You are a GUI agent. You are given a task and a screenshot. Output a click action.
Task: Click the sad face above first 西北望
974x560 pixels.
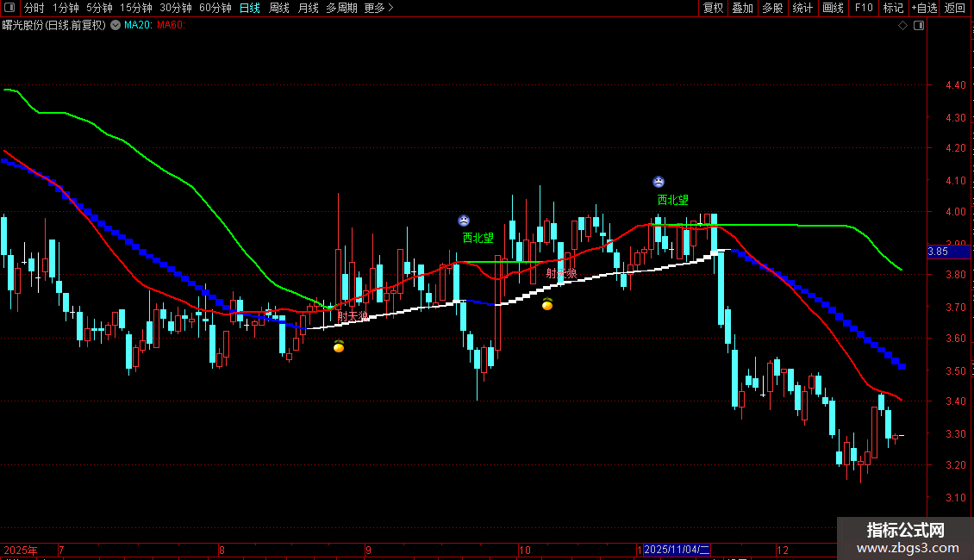click(x=464, y=221)
